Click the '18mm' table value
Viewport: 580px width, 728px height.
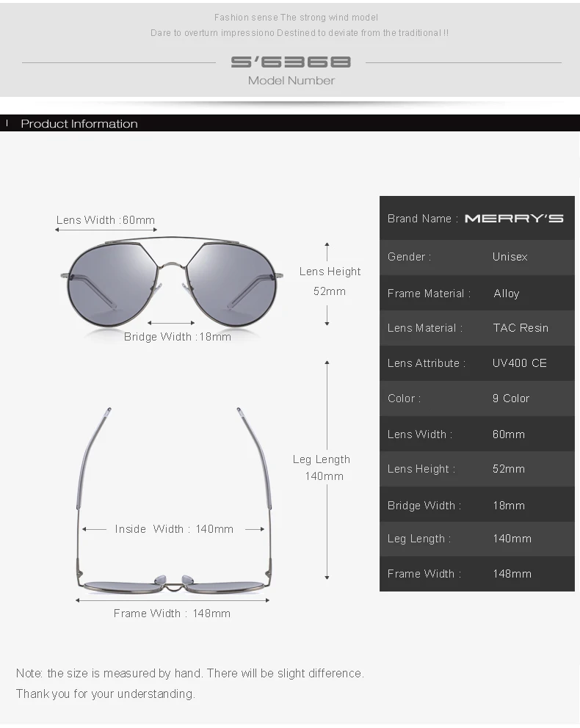pyautogui.click(x=509, y=506)
